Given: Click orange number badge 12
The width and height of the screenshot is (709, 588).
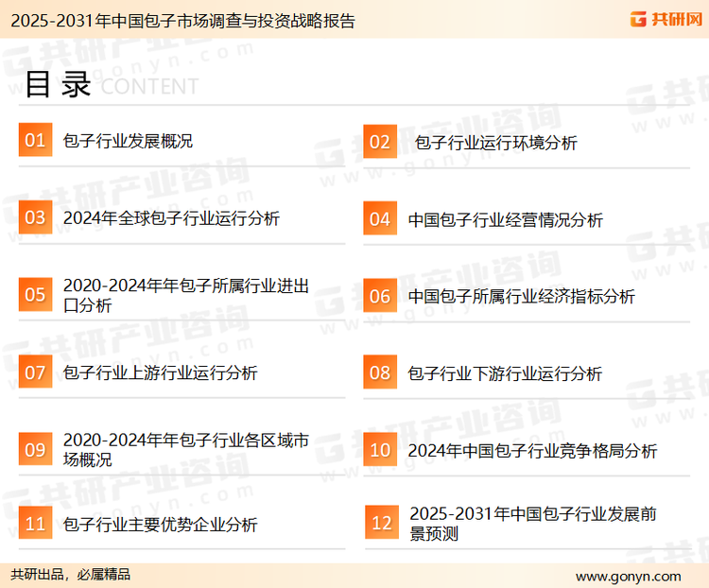Looking at the screenshot, I should pos(382,523).
